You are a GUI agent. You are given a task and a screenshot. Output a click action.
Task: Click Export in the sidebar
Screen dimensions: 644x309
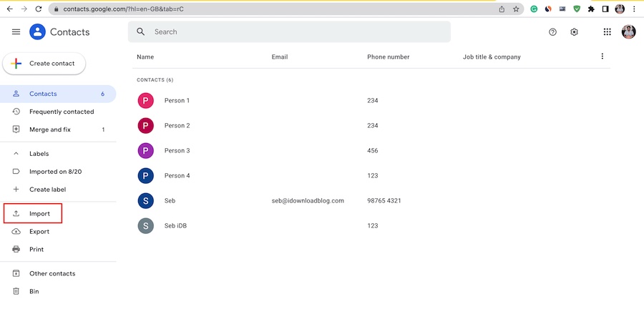pyautogui.click(x=39, y=232)
